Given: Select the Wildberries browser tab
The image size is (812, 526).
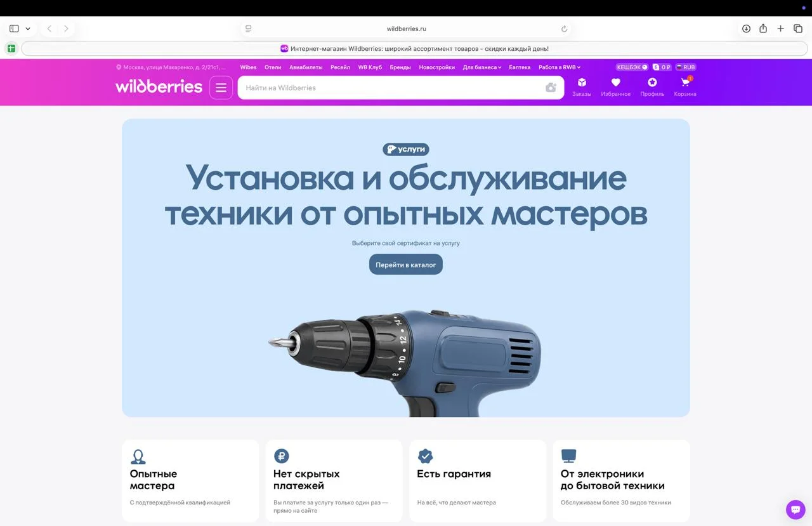Looking at the screenshot, I should (415, 49).
